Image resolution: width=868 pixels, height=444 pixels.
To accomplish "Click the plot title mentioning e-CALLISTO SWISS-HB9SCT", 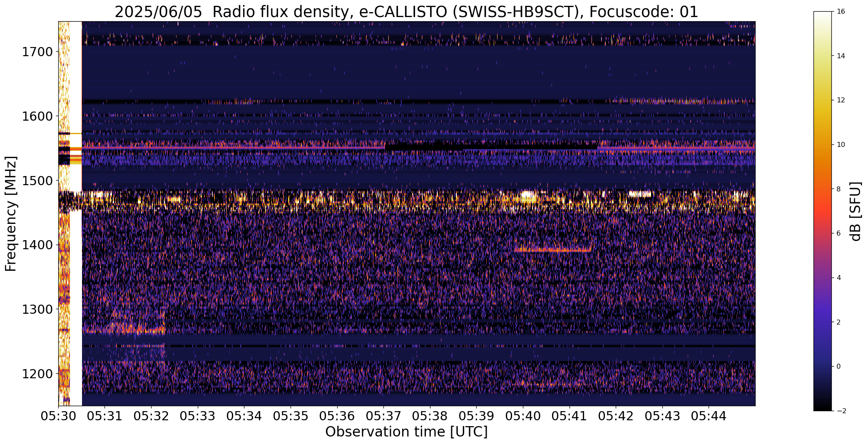I will coord(406,12).
